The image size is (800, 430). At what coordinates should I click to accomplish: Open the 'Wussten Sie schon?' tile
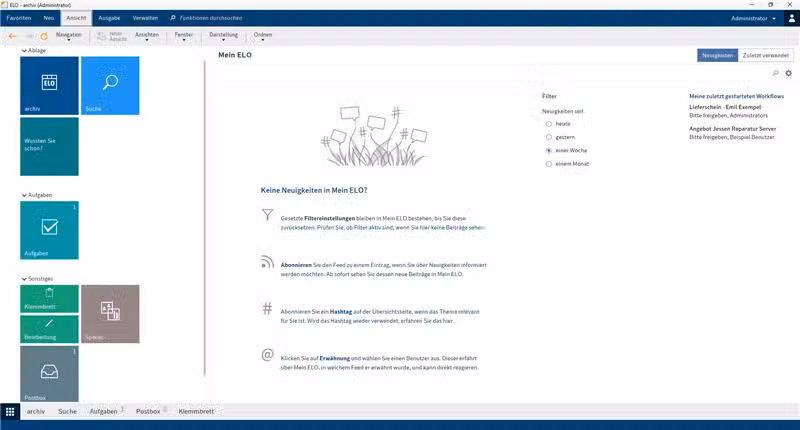pyautogui.click(x=49, y=146)
